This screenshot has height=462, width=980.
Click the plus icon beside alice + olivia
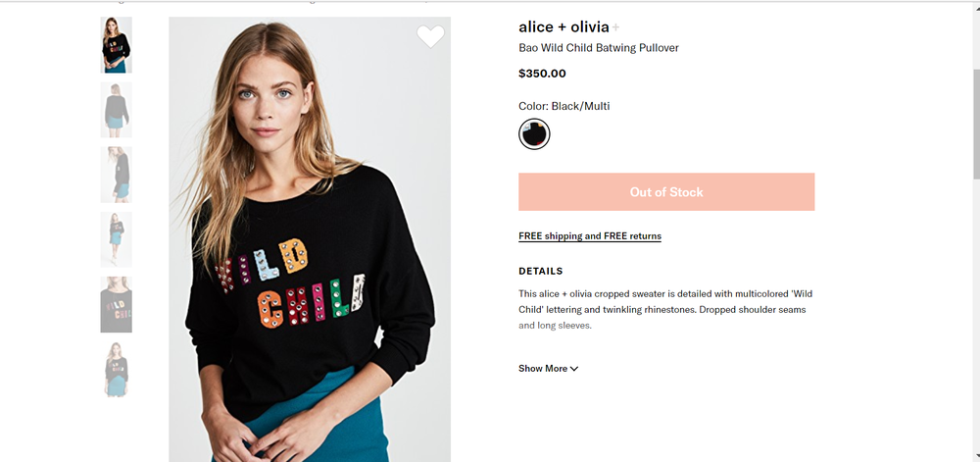point(616,27)
